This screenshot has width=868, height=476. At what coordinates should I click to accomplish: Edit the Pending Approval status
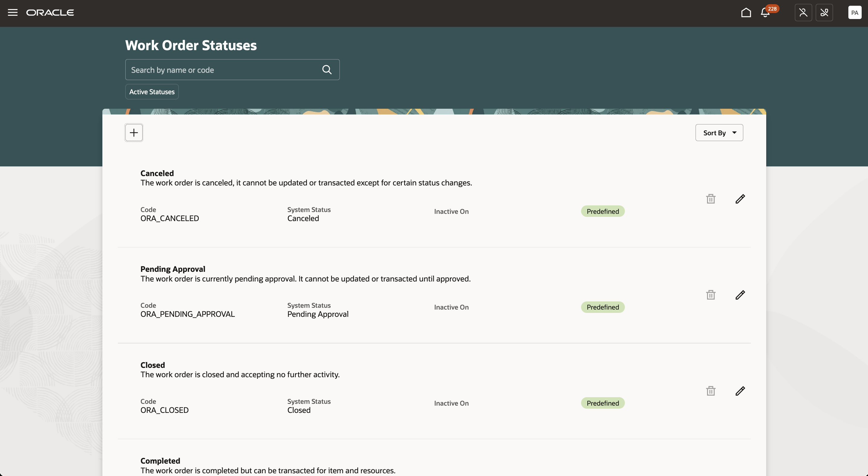tap(740, 295)
